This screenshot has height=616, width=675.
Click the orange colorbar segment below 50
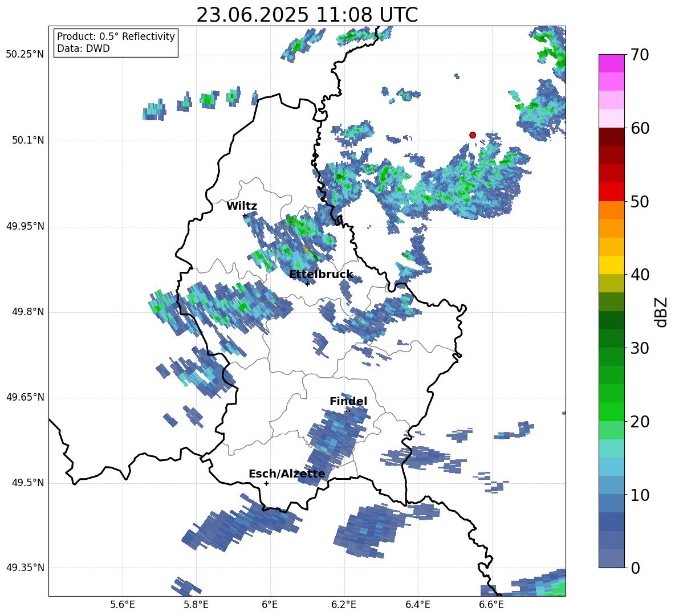[x=611, y=210]
